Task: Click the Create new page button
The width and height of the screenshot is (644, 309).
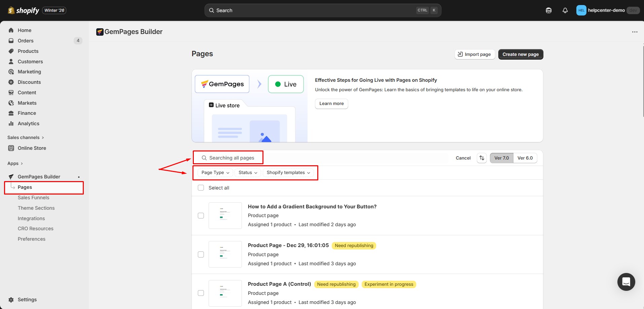Action: pos(520,54)
